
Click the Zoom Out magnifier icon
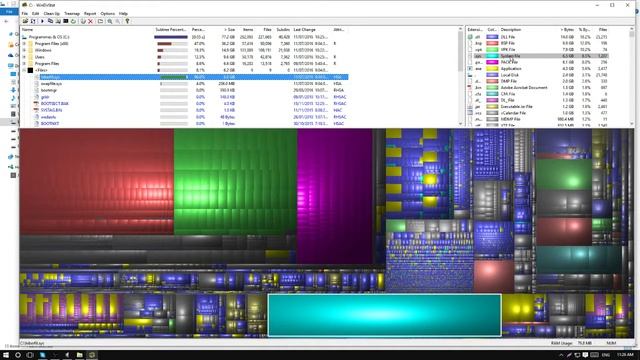[x=118, y=21]
